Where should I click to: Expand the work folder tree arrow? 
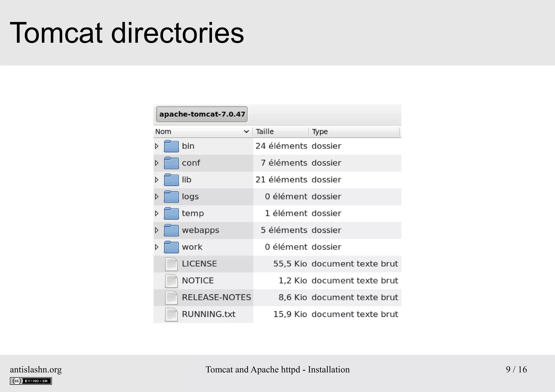coord(157,247)
